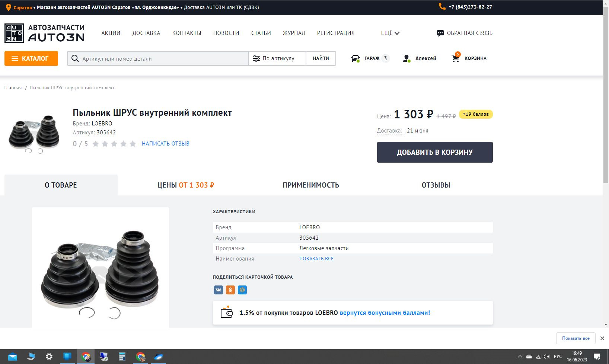Close the downloads bar with X
The image size is (609, 364).
pyautogui.click(x=602, y=338)
